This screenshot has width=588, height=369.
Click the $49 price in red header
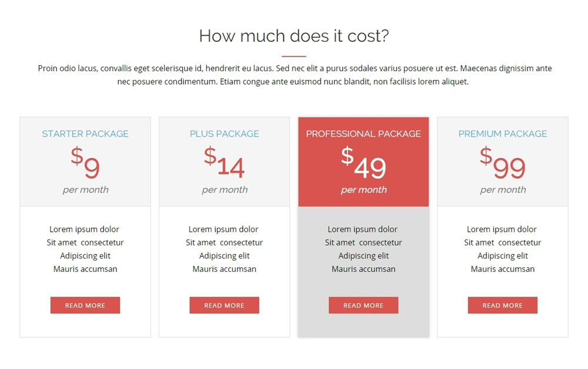click(363, 163)
